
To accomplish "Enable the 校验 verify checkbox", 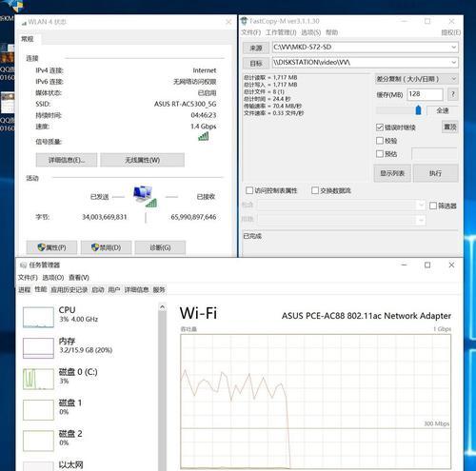I will point(380,141).
